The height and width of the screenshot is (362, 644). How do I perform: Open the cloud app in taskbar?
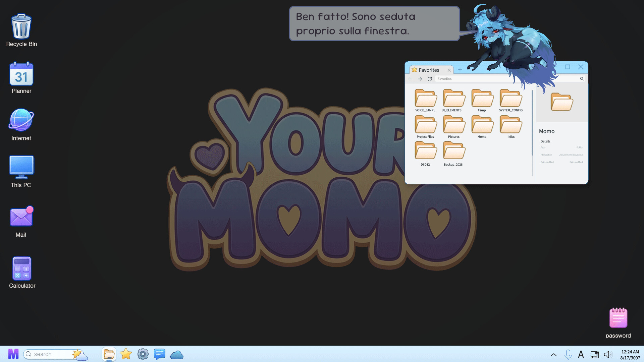coord(177,355)
